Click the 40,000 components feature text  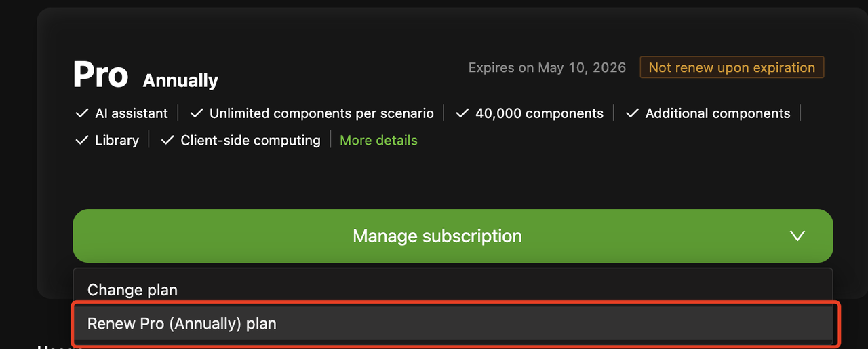(x=539, y=113)
